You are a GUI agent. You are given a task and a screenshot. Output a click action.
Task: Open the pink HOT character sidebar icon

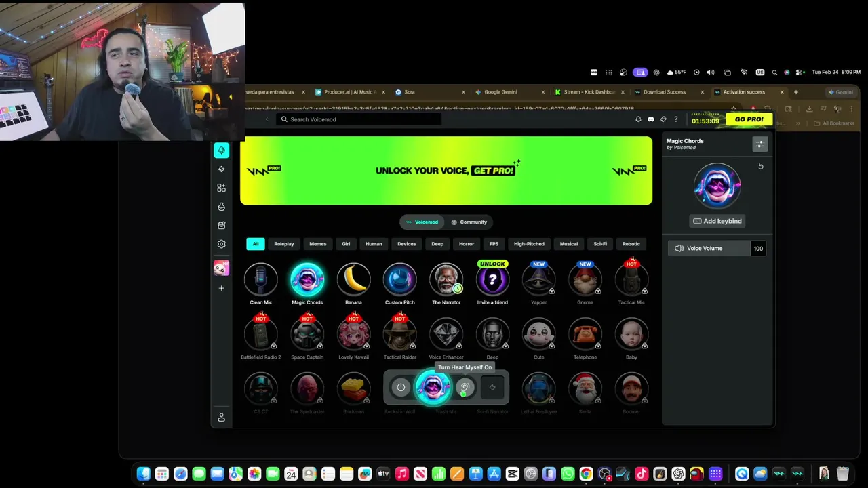(221, 268)
